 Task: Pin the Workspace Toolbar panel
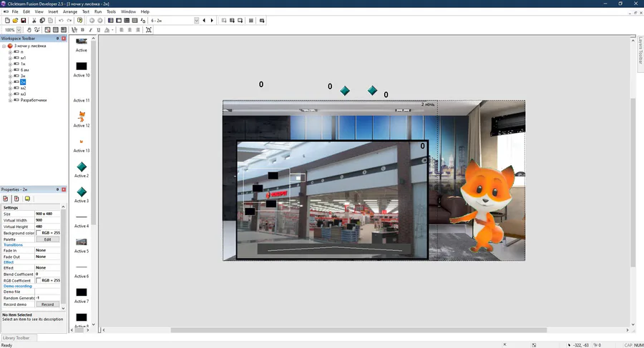point(57,38)
